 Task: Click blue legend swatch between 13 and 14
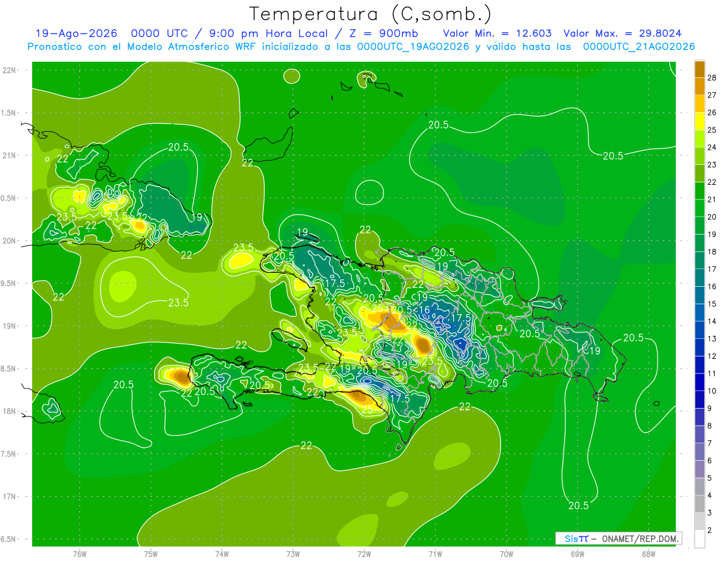699,330
